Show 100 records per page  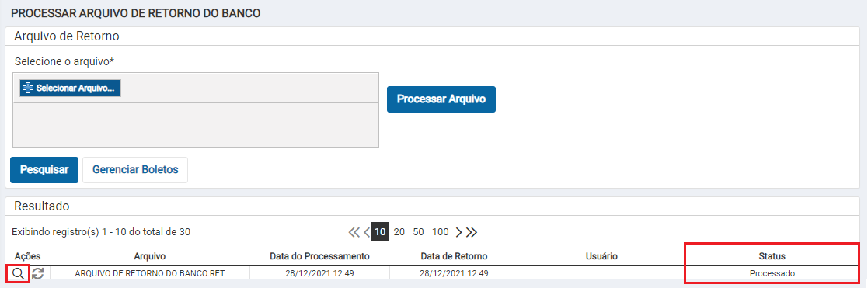pos(440,232)
